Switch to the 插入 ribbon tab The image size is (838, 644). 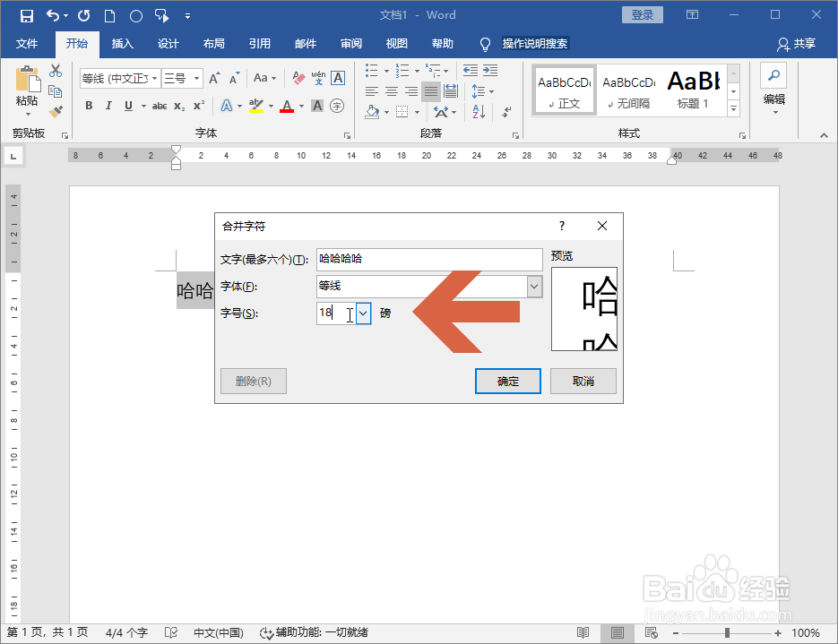[122, 43]
